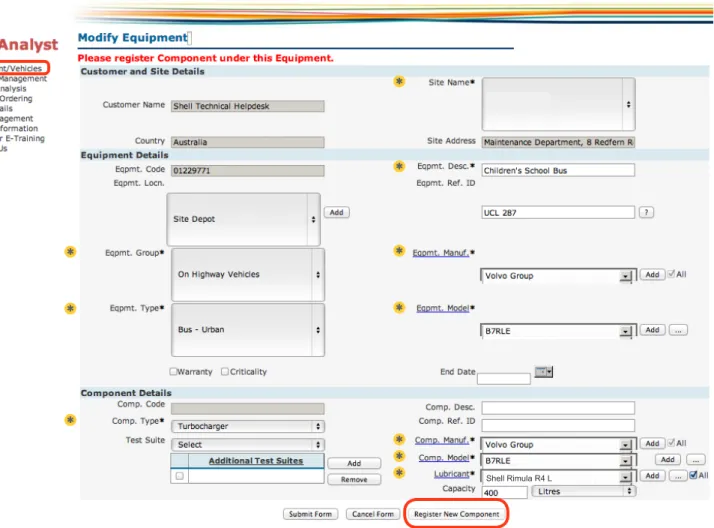
Task: Click the star icon beside Comp. Type
Action: (70, 420)
